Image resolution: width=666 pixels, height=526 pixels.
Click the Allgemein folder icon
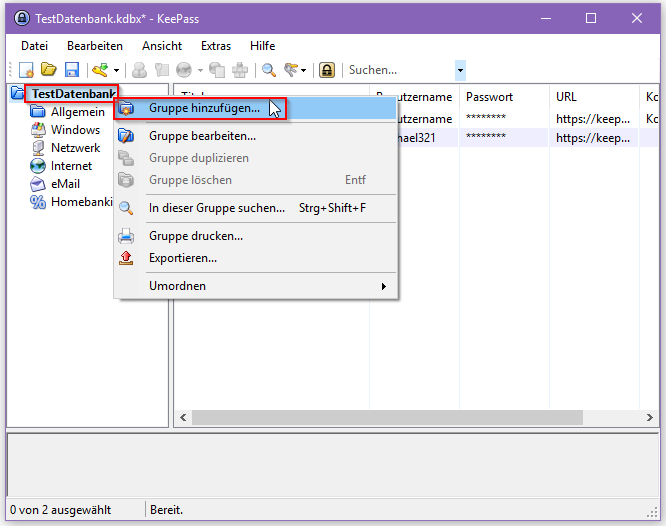[x=38, y=112]
